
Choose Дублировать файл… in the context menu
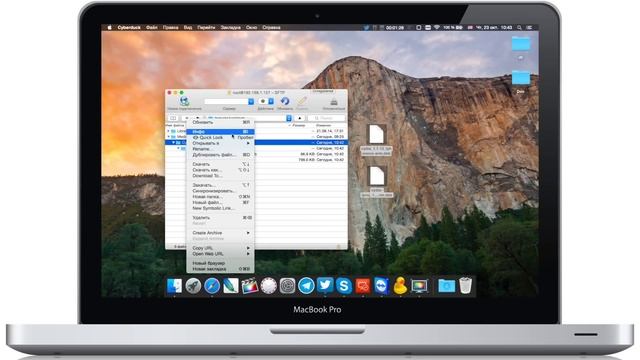pos(220,155)
